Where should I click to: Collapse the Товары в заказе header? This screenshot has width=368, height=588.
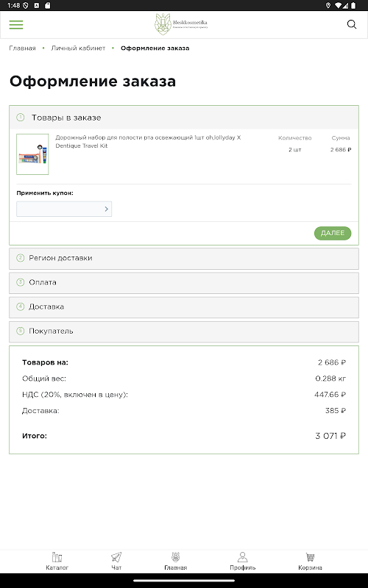click(x=184, y=118)
